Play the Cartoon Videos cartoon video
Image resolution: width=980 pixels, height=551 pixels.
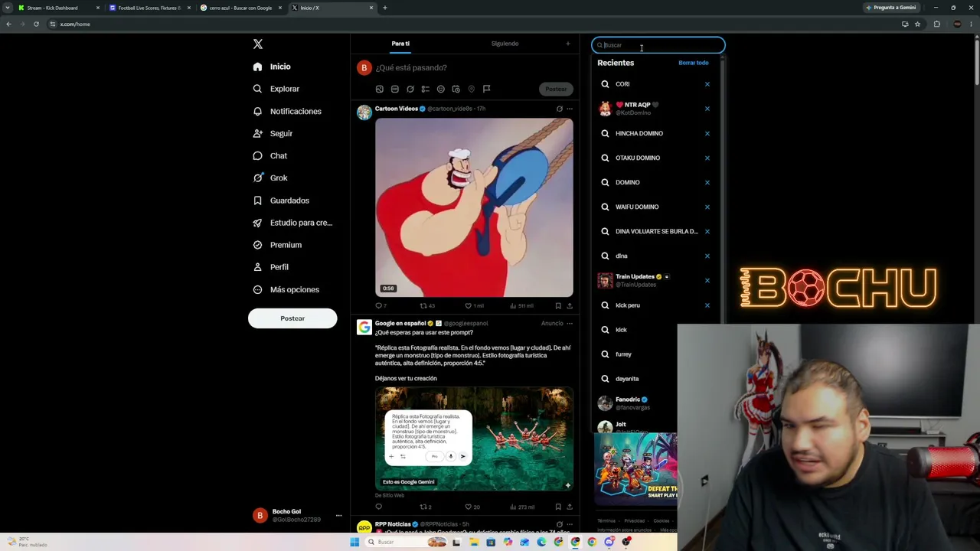point(474,207)
